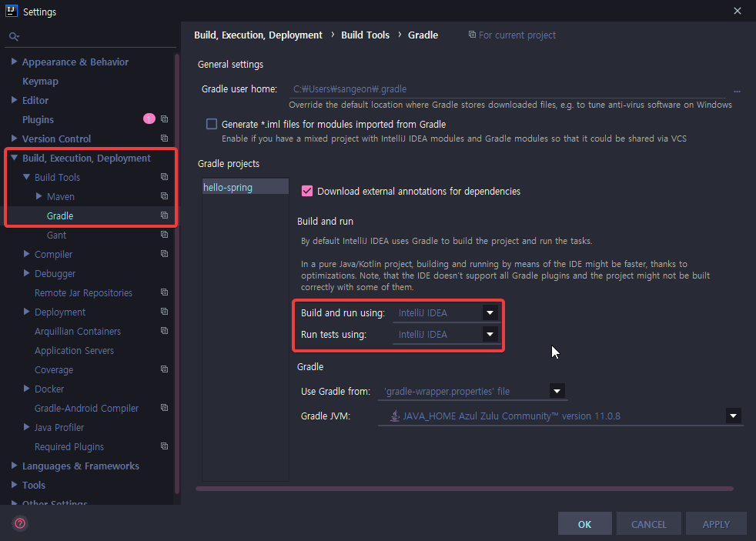Select Coverage settings item

pyautogui.click(x=54, y=370)
